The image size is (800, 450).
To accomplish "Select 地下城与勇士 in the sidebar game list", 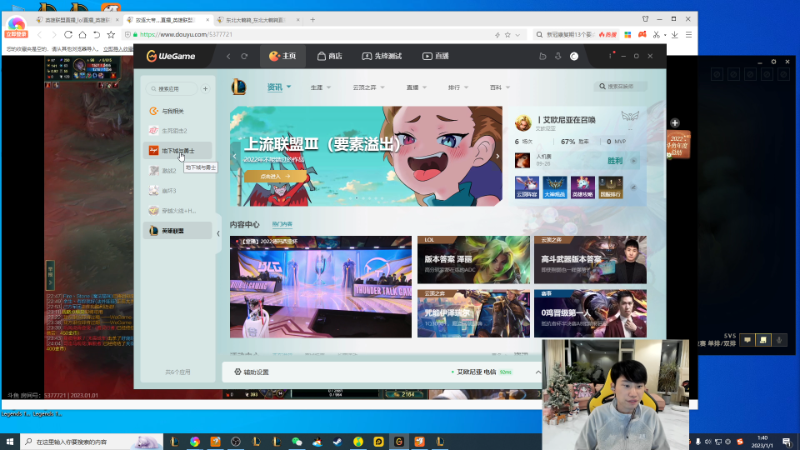I will [x=177, y=151].
